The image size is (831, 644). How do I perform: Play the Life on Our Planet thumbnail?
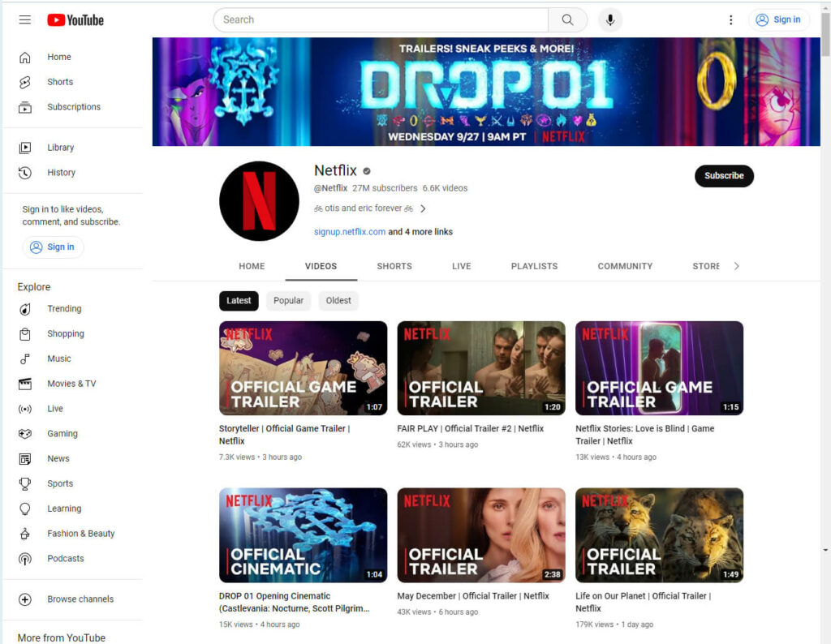[x=659, y=535]
